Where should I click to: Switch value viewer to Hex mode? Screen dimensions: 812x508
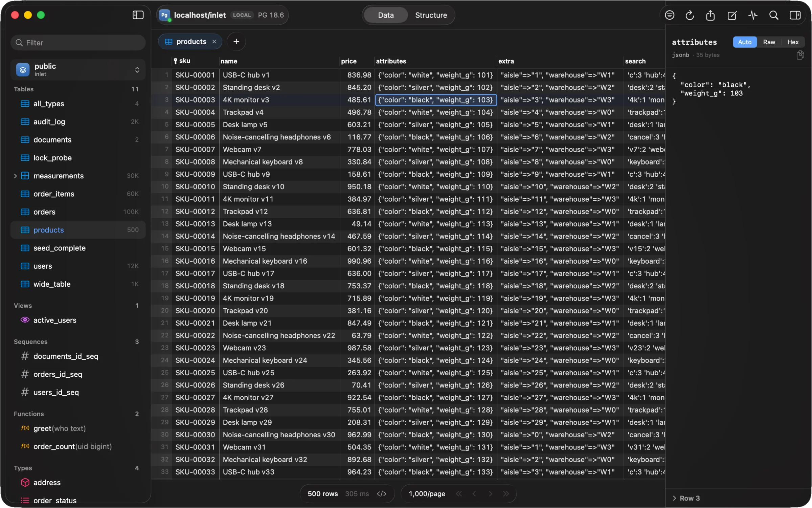tap(792, 42)
